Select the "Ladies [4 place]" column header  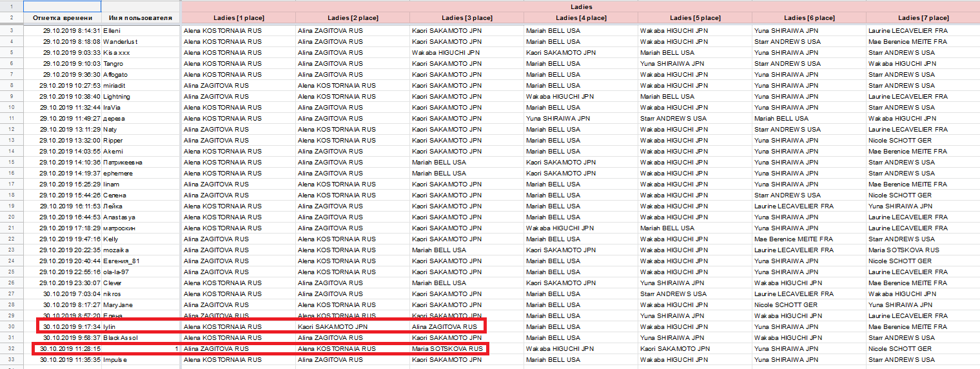click(580, 18)
